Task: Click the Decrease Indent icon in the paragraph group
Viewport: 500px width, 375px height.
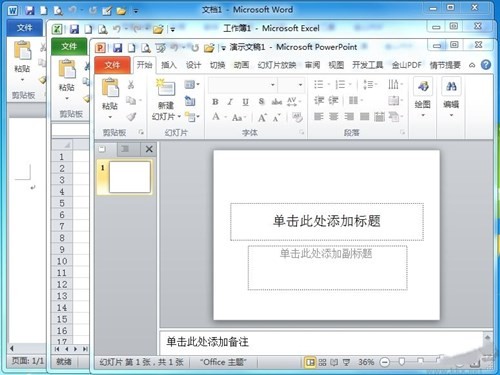Action: [x=319, y=100]
